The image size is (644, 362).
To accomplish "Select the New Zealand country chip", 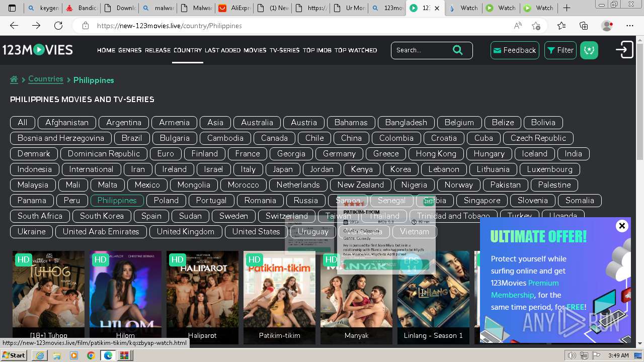I will point(361,185).
